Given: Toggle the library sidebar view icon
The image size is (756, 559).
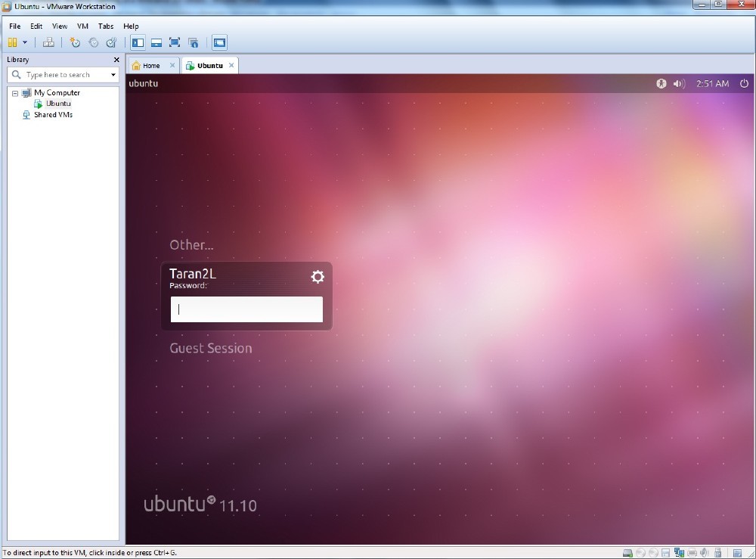Looking at the screenshot, I should click(x=138, y=42).
